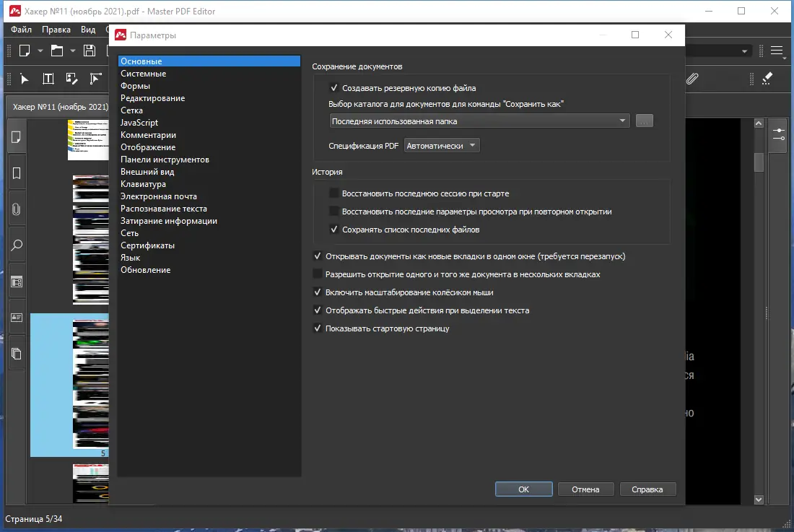The image size is (794, 532).
Task: Open the Attachments paperclip sidebar panel
Action: [16, 209]
